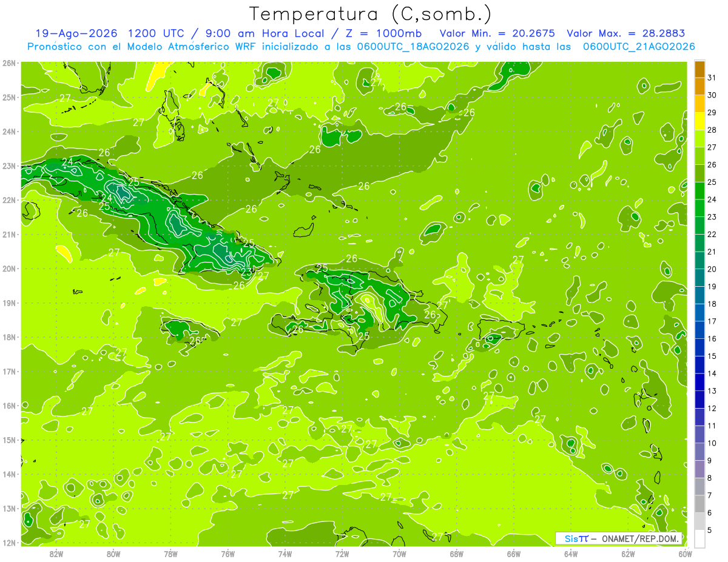Screen dimensions: 728x562
Task: Click the purple swatch between 9 and 10
Action: pyautogui.click(x=699, y=452)
